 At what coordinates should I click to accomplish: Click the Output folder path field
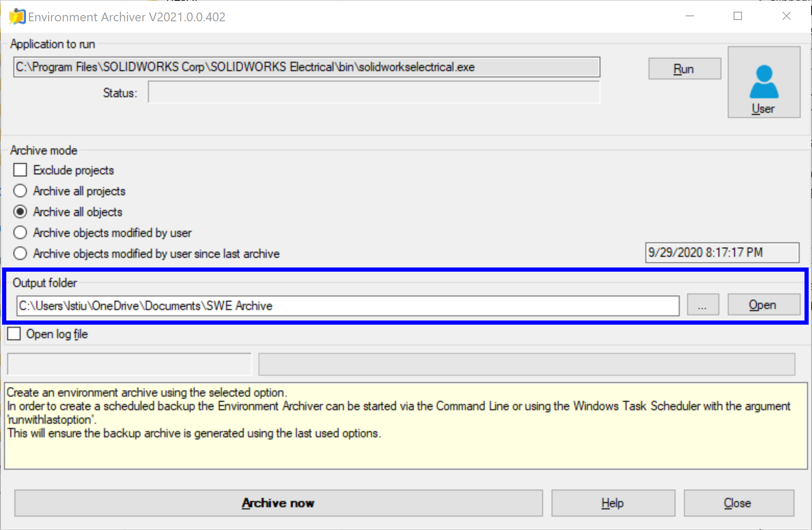(347, 306)
